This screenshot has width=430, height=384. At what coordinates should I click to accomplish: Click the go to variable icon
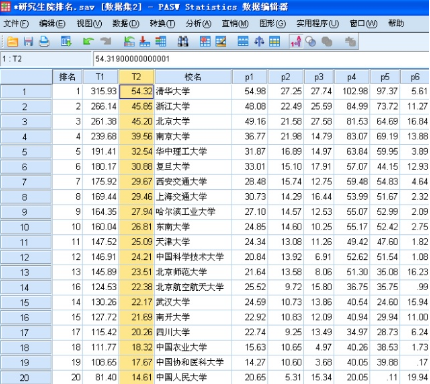point(145,42)
